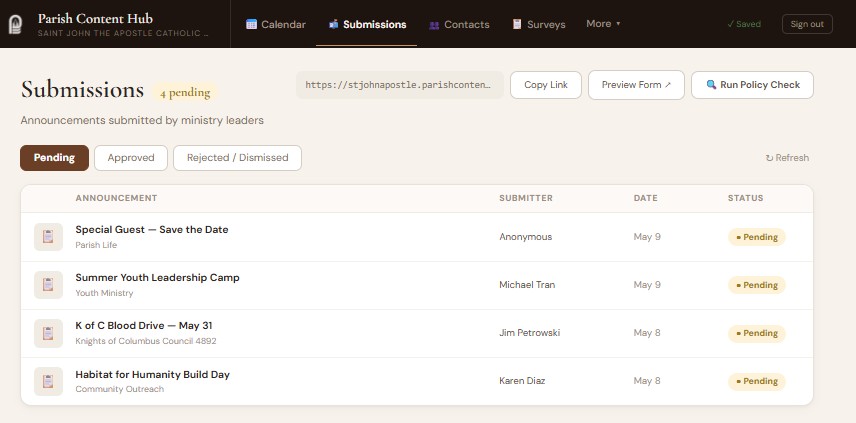Open the Summer Youth Leadership Camp announcement
856x423 pixels.
[157, 278]
